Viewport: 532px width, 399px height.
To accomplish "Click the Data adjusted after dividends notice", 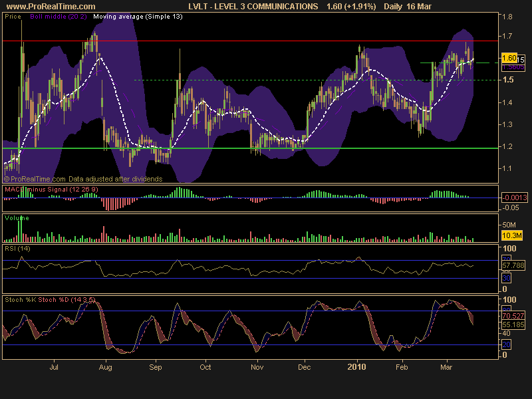I will point(115,179).
